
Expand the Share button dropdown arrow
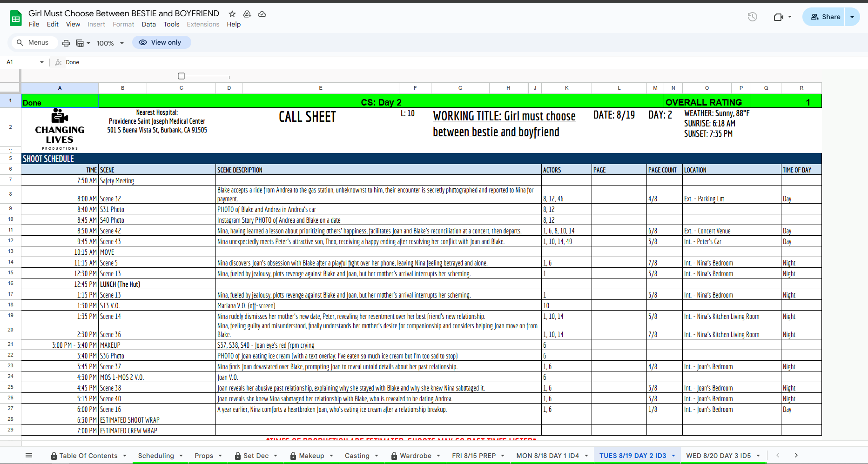852,17
